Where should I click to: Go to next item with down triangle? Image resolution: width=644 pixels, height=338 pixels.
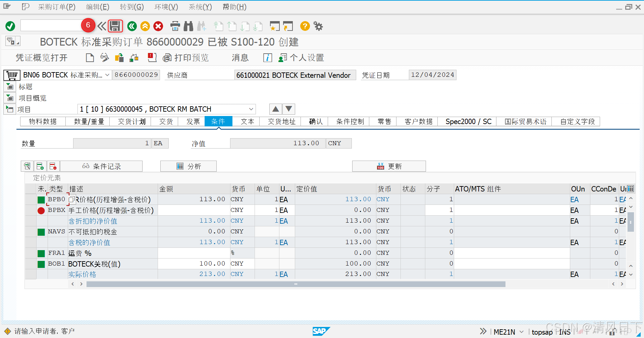click(x=289, y=109)
